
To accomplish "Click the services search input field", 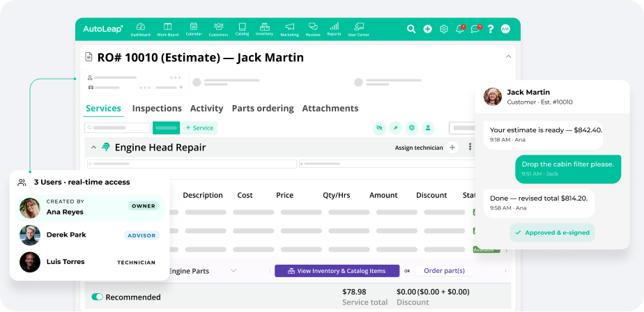I will coord(117,128).
